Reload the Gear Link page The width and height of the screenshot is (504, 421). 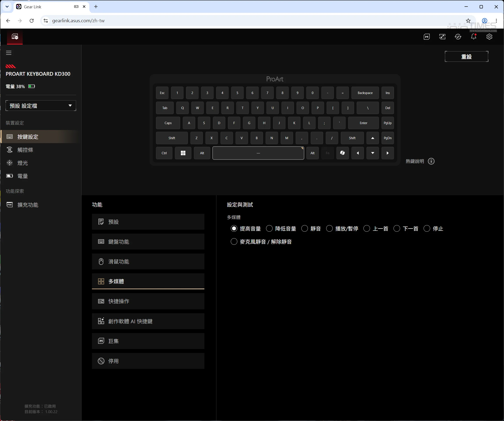[x=31, y=21]
